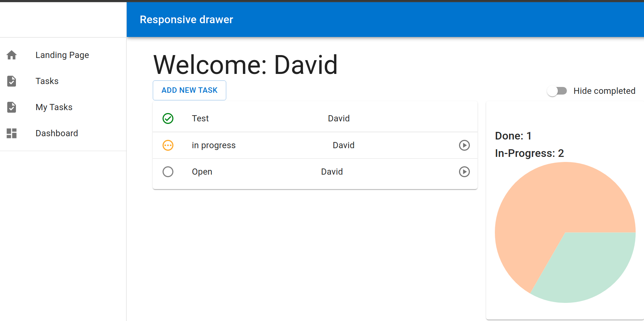
Task: Click the Welcome: David heading
Action: (245, 65)
